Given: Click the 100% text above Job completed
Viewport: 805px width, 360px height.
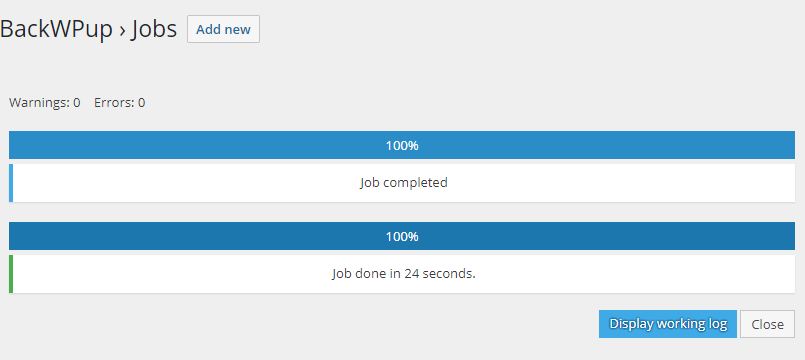Looking at the screenshot, I should (402, 146).
